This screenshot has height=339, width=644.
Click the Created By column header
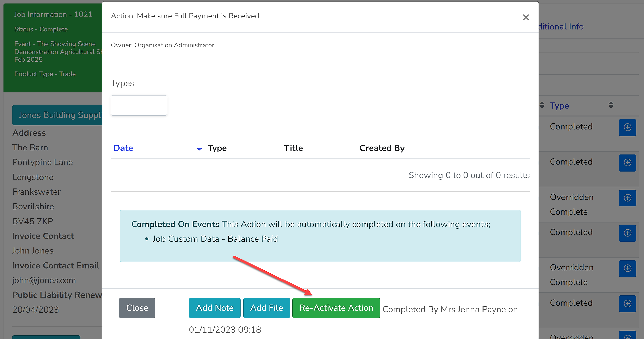tap(382, 148)
